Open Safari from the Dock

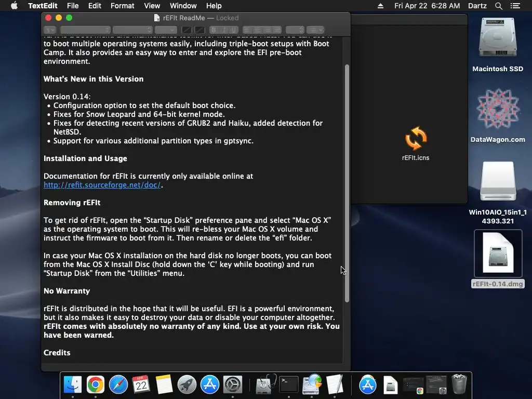click(x=118, y=384)
